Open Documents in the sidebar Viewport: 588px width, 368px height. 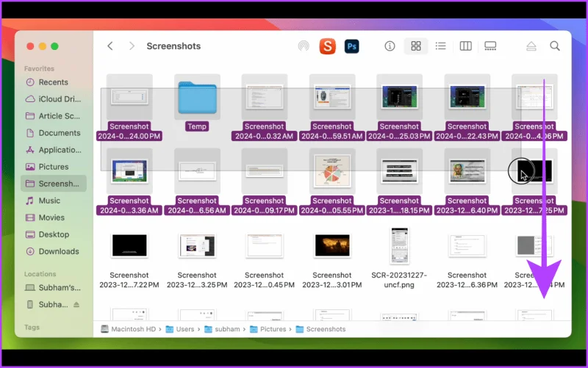point(54,133)
